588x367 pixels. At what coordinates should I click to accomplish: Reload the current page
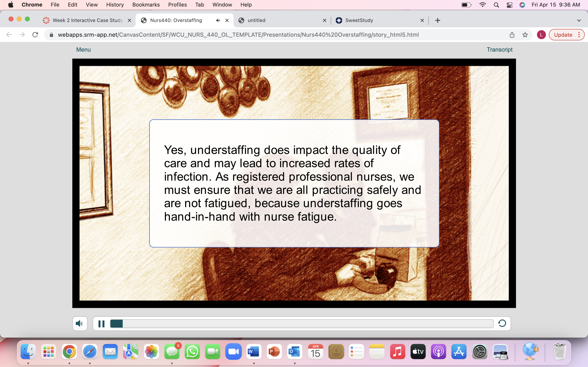point(35,35)
